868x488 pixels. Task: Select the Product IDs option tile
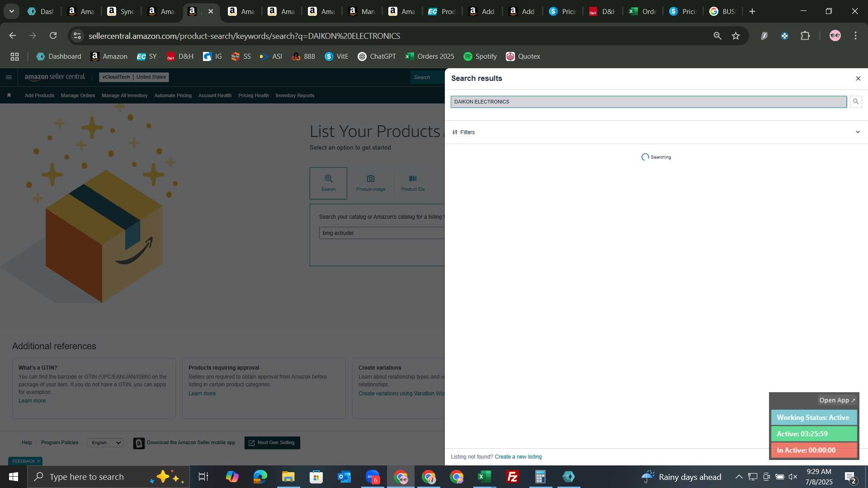pyautogui.click(x=413, y=183)
